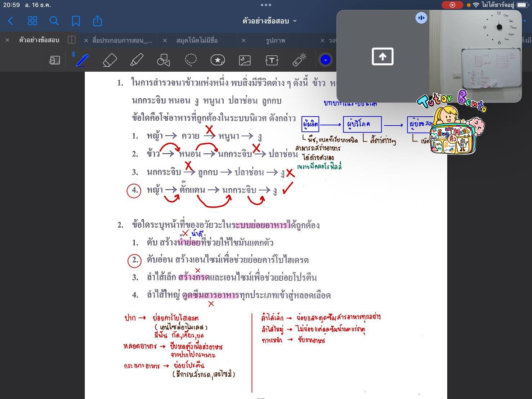Toggle read-only mode with the page icon
Image resolution: width=532 pixels, height=399 pixels.
click(54, 60)
